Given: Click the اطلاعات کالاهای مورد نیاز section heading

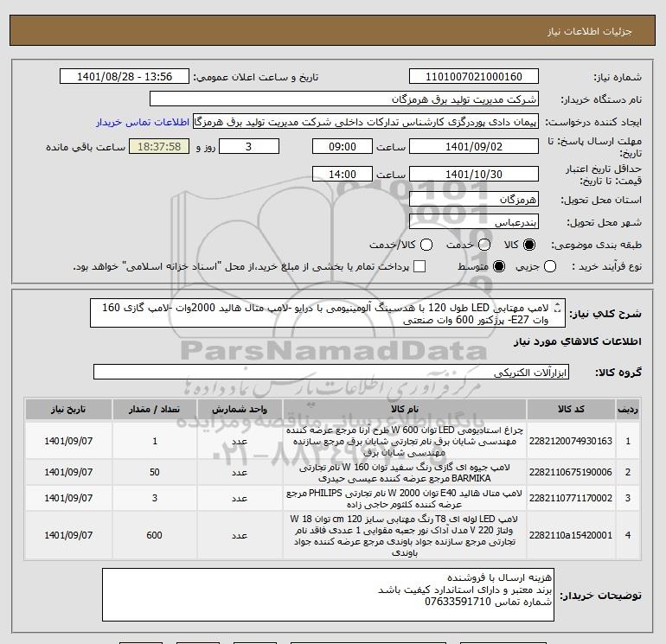Looking at the screenshot, I should coord(578,341).
